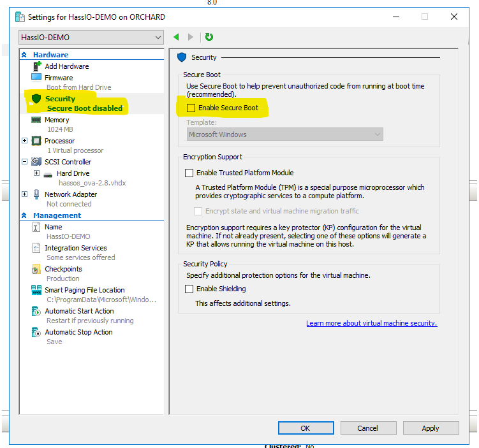Click '1 Virtual processor' text

point(75,150)
